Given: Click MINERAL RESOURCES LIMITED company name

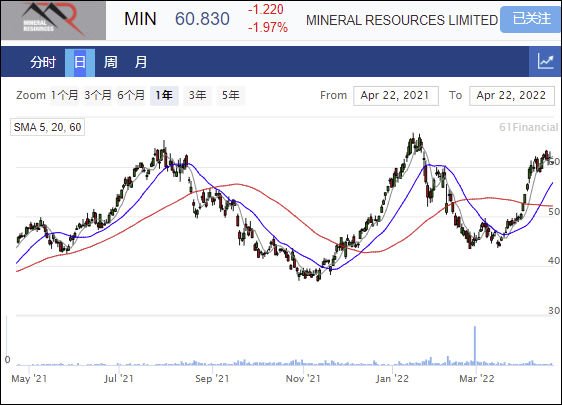Looking at the screenshot, I should point(402,20).
